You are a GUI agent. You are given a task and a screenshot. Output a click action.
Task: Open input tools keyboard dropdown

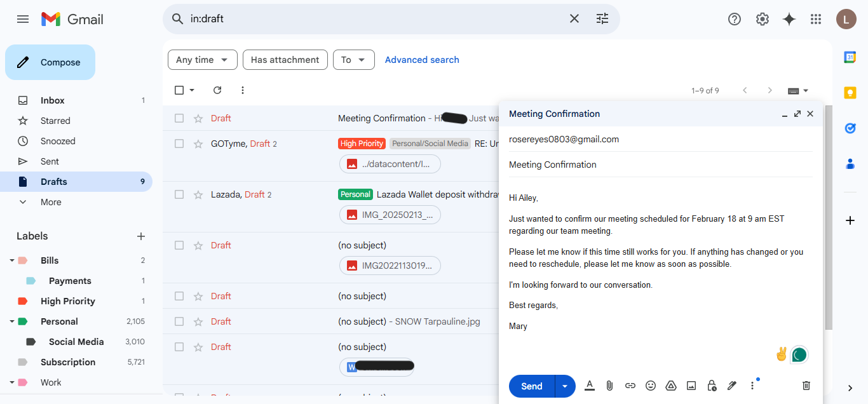click(x=798, y=91)
